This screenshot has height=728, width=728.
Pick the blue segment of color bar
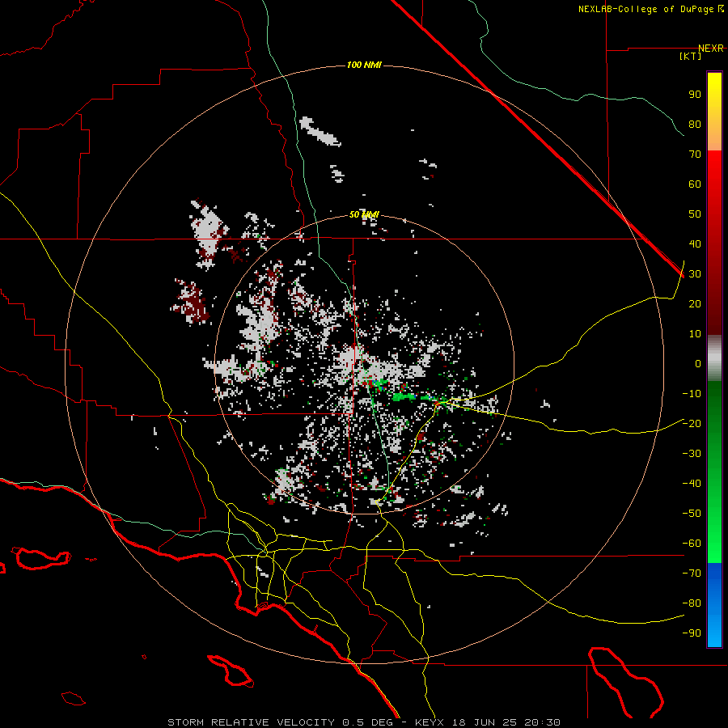[x=714, y=605]
